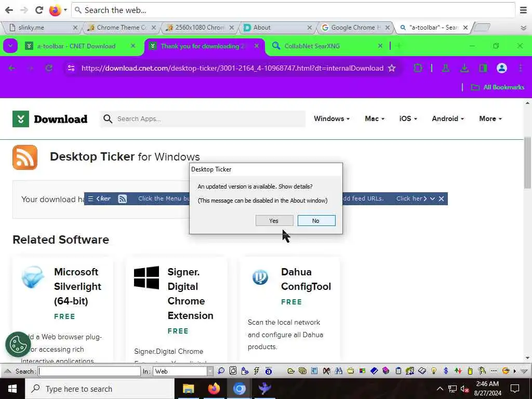532x399 pixels.
Task: Click the Windows logo thumbnail for Signer.Digital
Action: [x=146, y=277]
